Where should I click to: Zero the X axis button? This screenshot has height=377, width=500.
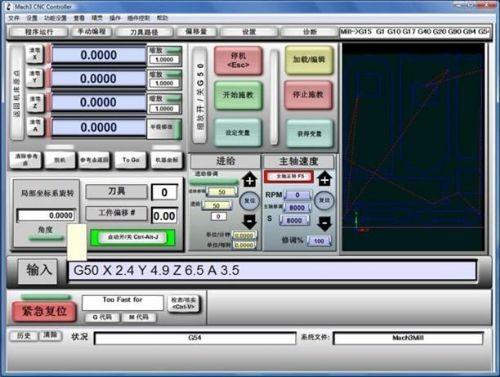[35, 54]
